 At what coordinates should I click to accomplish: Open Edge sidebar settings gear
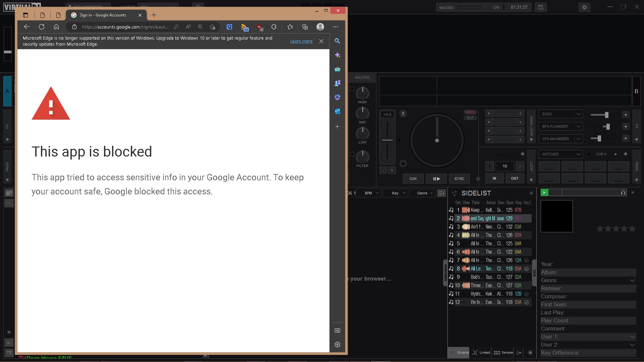(337, 345)
